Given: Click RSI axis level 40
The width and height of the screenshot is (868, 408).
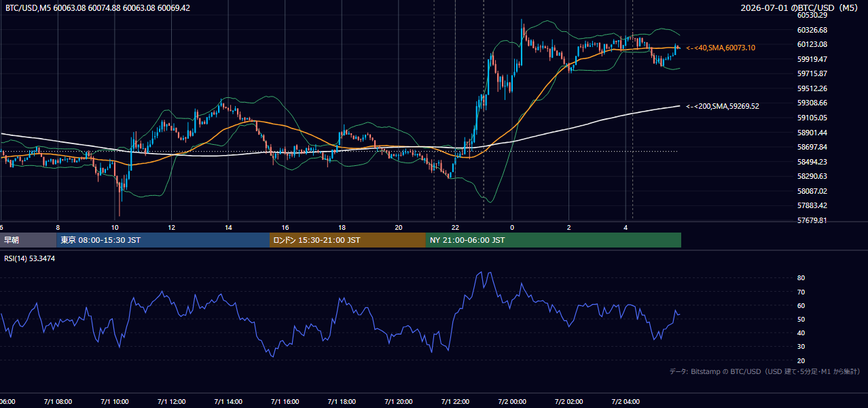Looking at the screenshot, I should [x=801, y=333].
